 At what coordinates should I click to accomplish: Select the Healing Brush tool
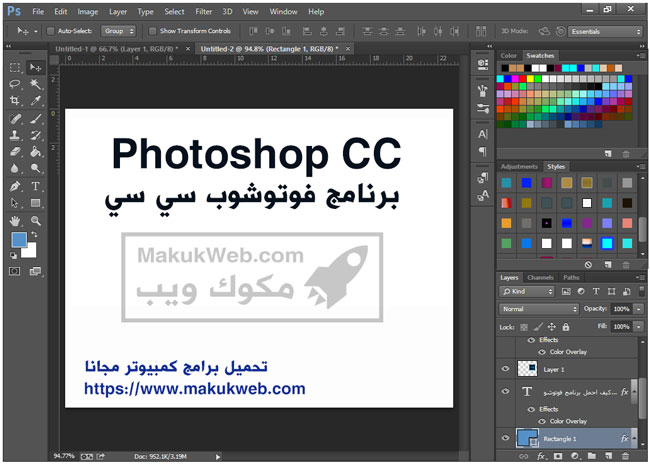click(x=15, y=119)
